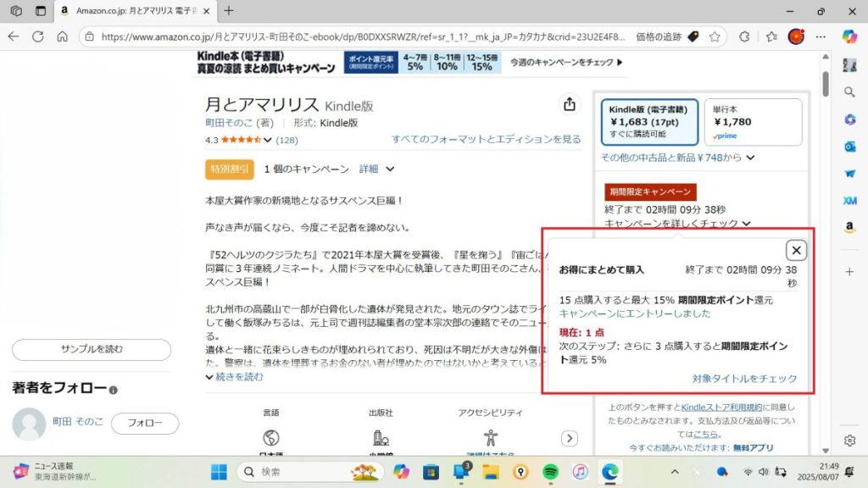Bookmark page with the star icon
868x488 pixels.
click(715, 36)
